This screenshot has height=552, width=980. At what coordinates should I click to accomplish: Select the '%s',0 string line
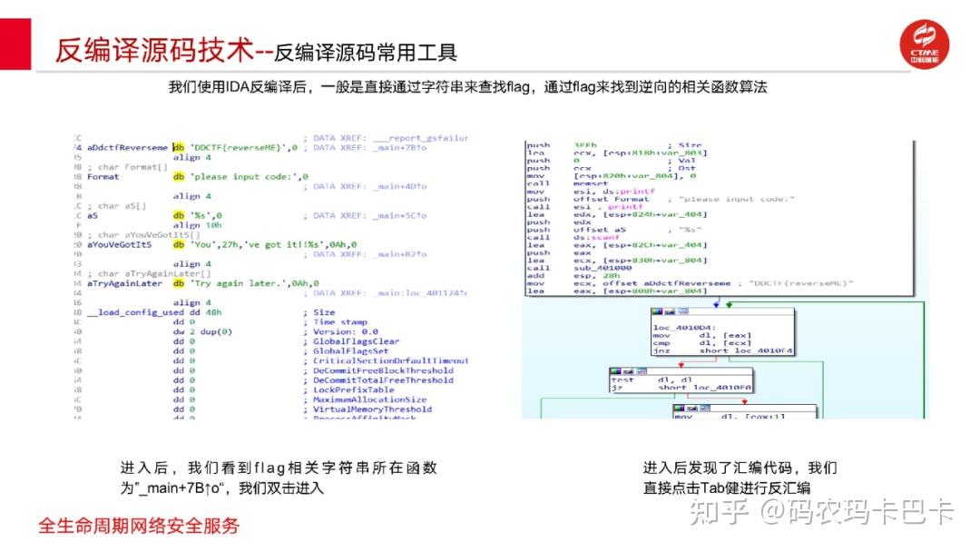click(x=206, y=216)
